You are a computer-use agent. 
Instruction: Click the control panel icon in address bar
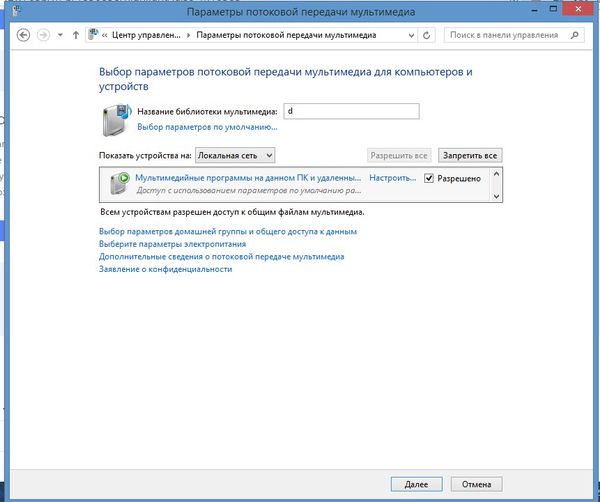[94, 35]
